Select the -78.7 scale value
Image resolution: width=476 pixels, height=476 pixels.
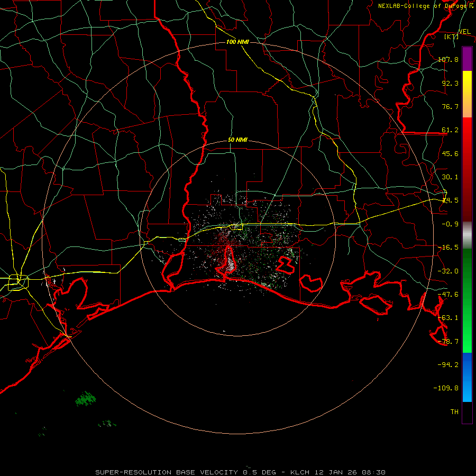(448, 342)
